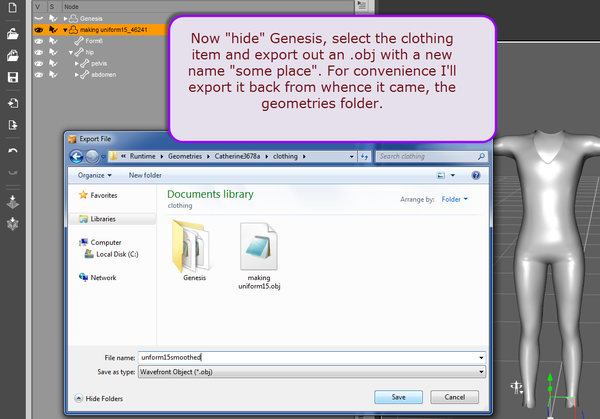600x419 pixels.
Task: Click the Merge file icon in left toolbar
Action: point(13,55)
